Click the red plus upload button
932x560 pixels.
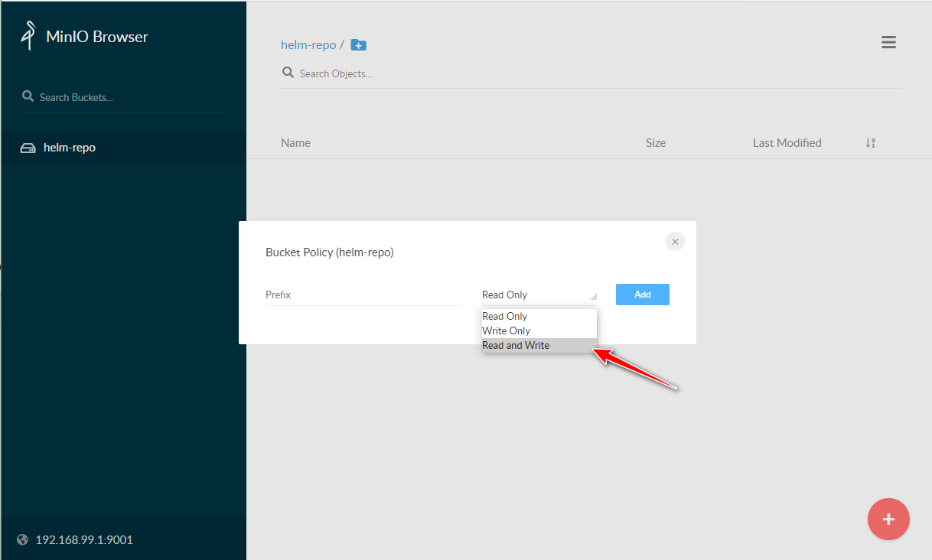coord(888,519)
